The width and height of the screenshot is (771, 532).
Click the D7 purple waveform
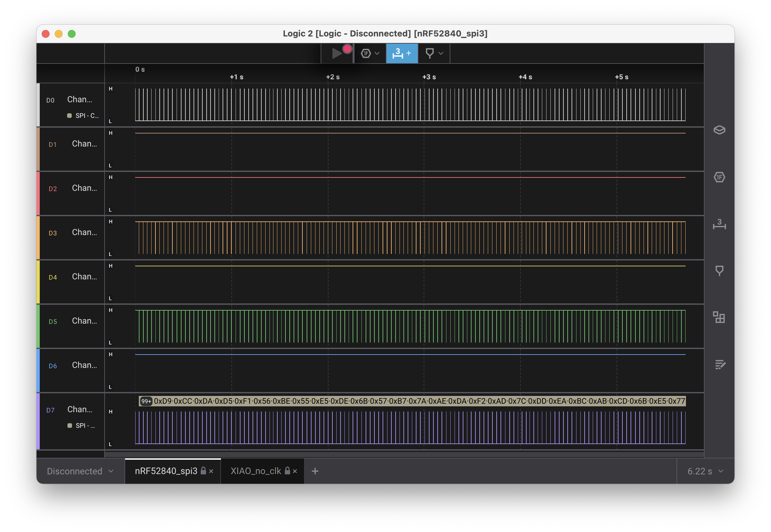point(410,428)
